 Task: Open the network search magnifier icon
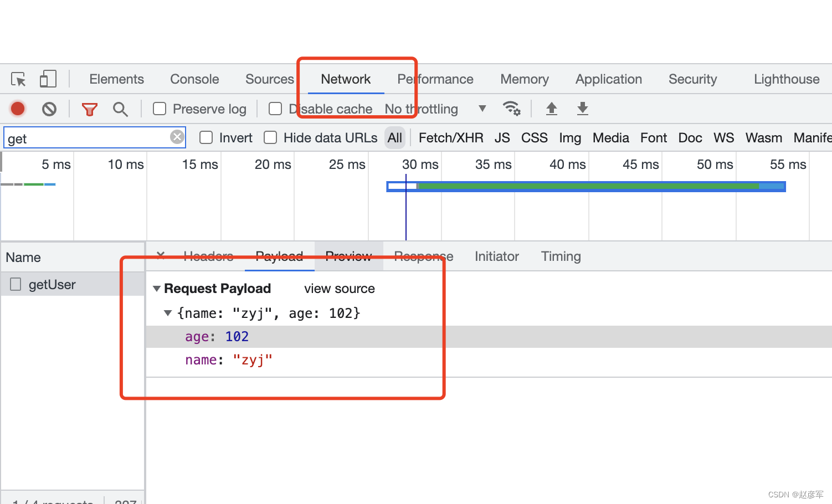pyautogui.click(x=120, y=109)
